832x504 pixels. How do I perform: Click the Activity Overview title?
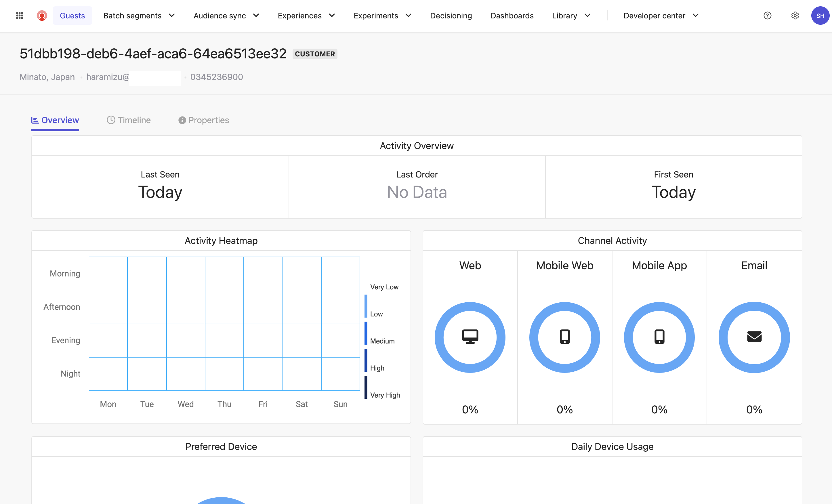click(x=417, y=146)
